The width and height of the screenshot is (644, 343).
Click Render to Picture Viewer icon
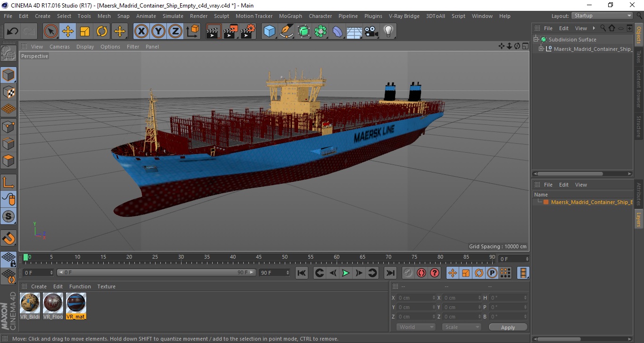[231, 32]
